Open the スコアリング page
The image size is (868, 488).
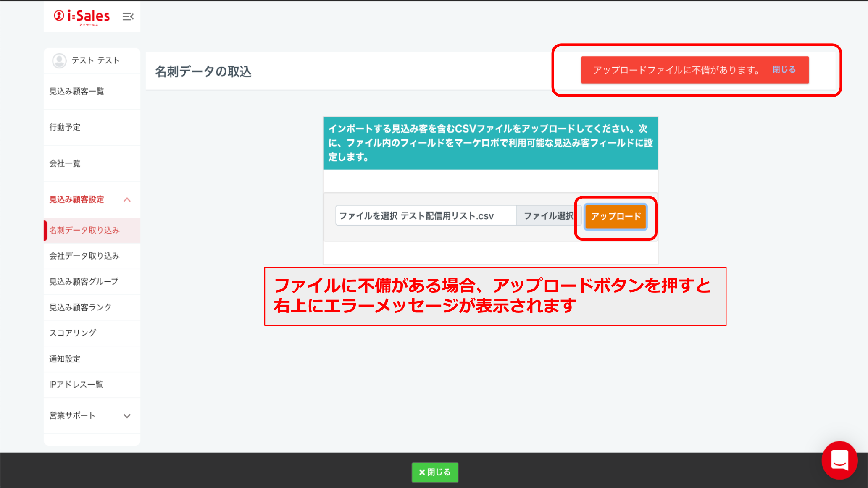click(73, 333)
